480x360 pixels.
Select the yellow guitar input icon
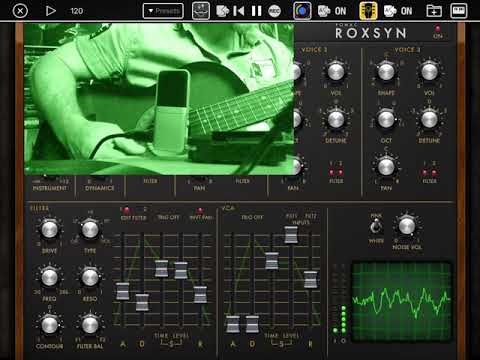[x=368, y=11]
